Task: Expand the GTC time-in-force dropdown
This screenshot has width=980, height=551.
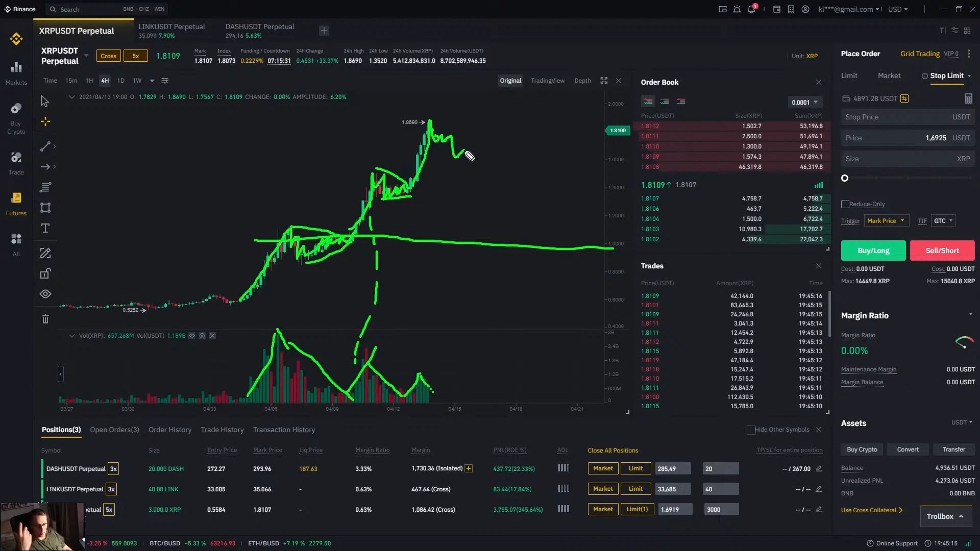Action: pyautogui.click(x=943, y=221)
